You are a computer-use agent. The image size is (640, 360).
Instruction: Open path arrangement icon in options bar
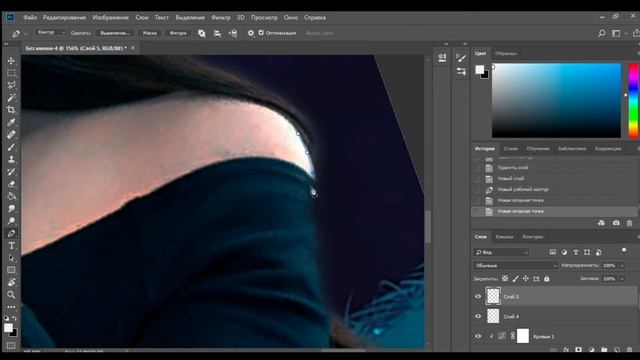coord(233,33)
